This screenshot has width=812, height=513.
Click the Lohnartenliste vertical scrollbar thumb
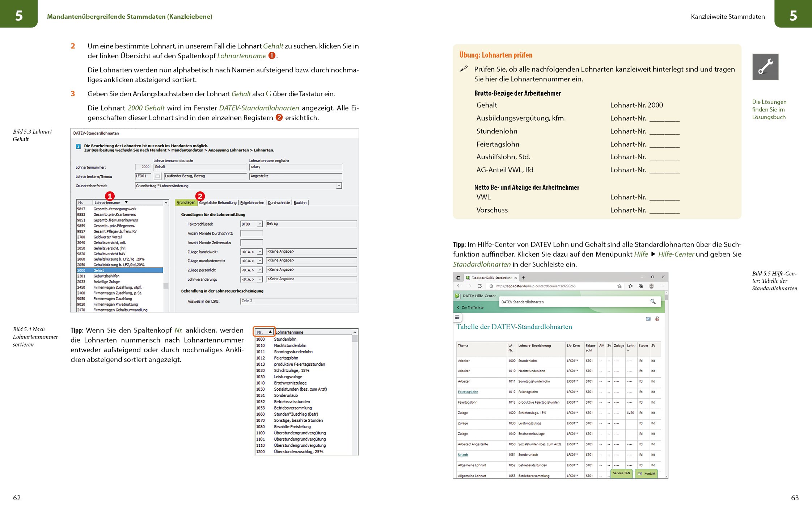point(166,285)
